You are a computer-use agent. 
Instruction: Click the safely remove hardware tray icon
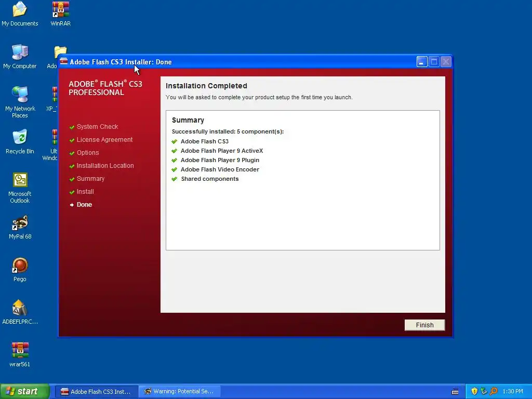(x=484, y=392)
